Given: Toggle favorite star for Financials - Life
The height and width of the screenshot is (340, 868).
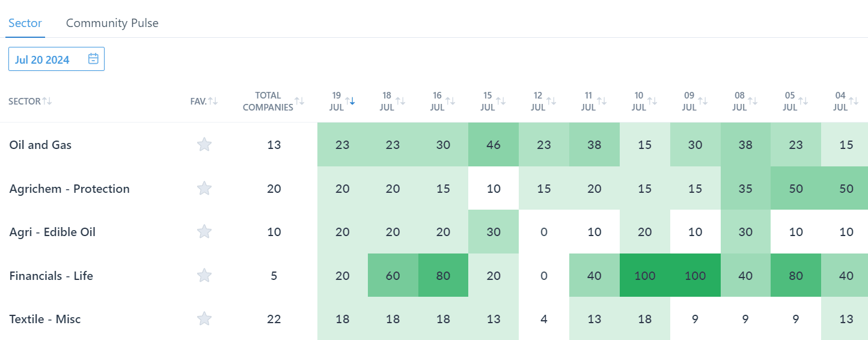Looking at the screenshot, I should pos(204,276).
